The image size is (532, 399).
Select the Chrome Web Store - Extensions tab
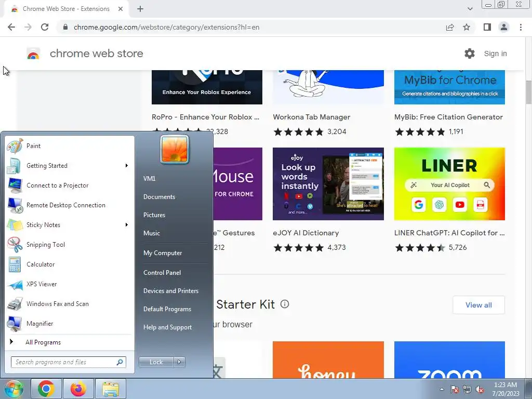tap(66, 9)
